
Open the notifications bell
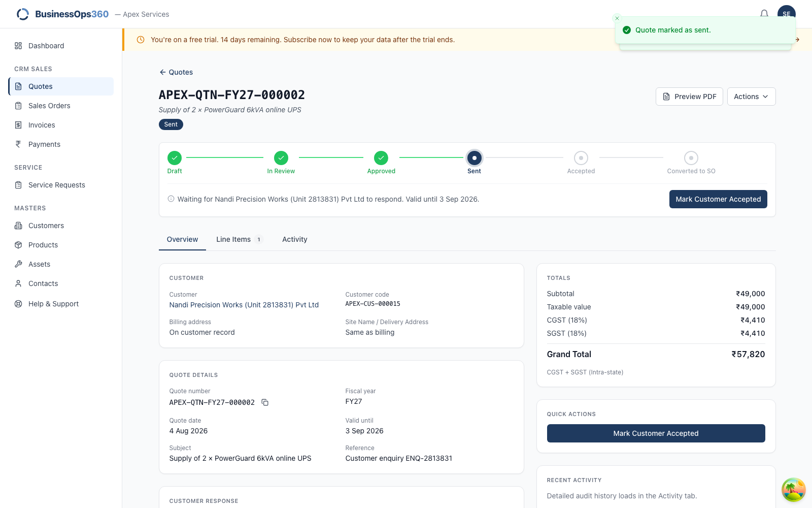coord(764,14)
